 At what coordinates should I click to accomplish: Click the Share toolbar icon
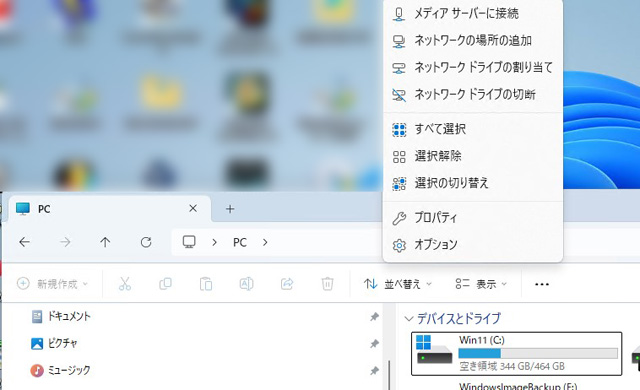pos(287,284)
